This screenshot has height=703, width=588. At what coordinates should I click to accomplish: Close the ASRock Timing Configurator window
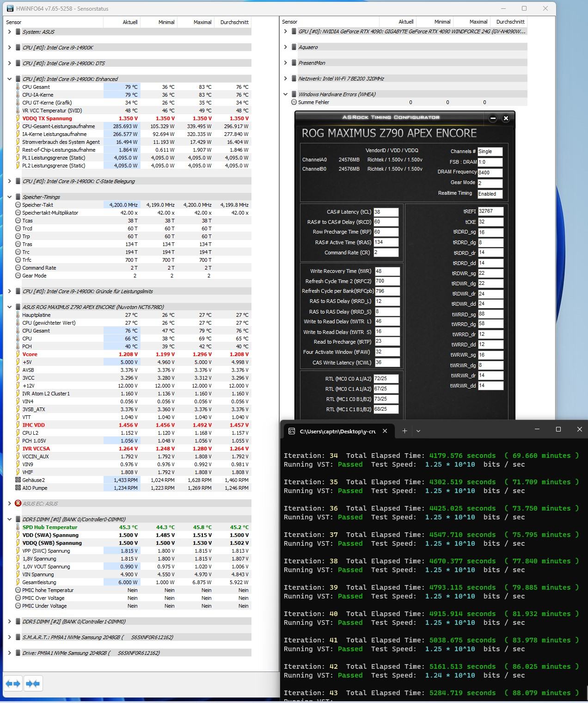pyautogui.click(x=506, y=118)
